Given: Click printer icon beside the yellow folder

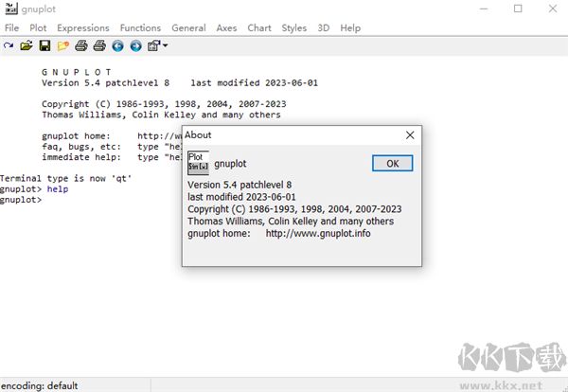Looking at the screenshot, I should click(x=81, y=46).
